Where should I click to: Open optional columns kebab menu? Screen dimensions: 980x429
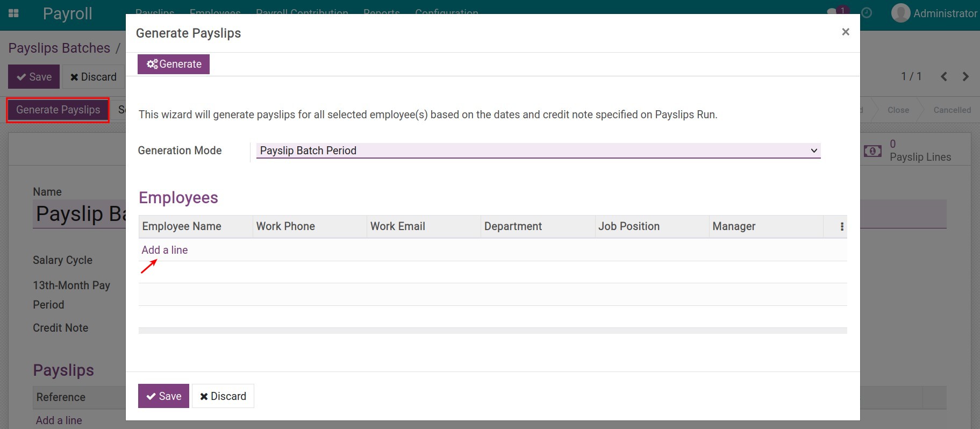842,227
